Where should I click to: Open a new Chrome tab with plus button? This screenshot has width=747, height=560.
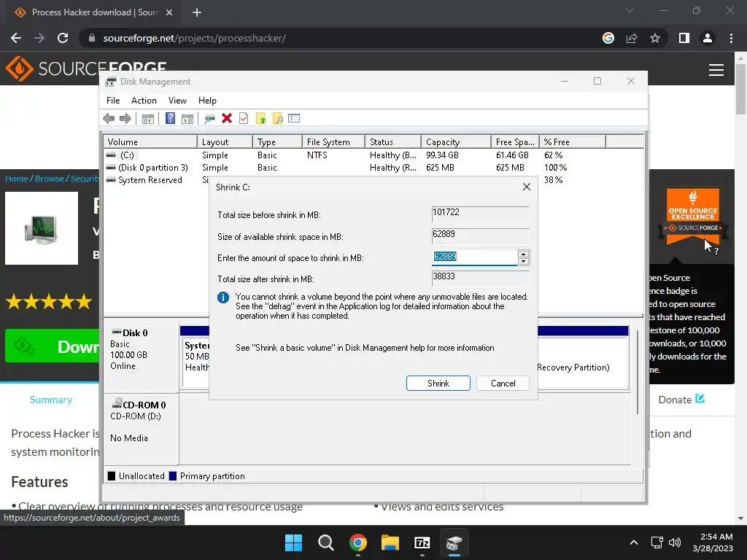coord(197,13)
